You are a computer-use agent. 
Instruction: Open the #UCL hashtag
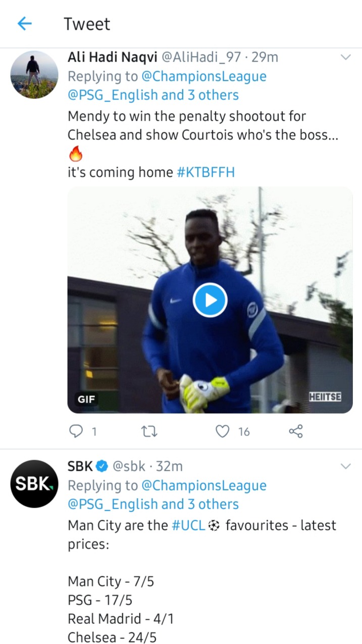188,525
